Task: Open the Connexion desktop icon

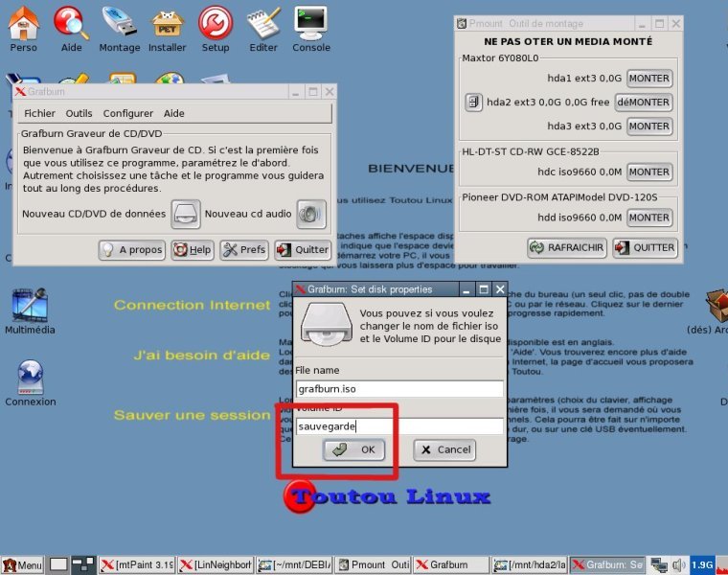Action: pyautogui.click(x=30, y=377)
